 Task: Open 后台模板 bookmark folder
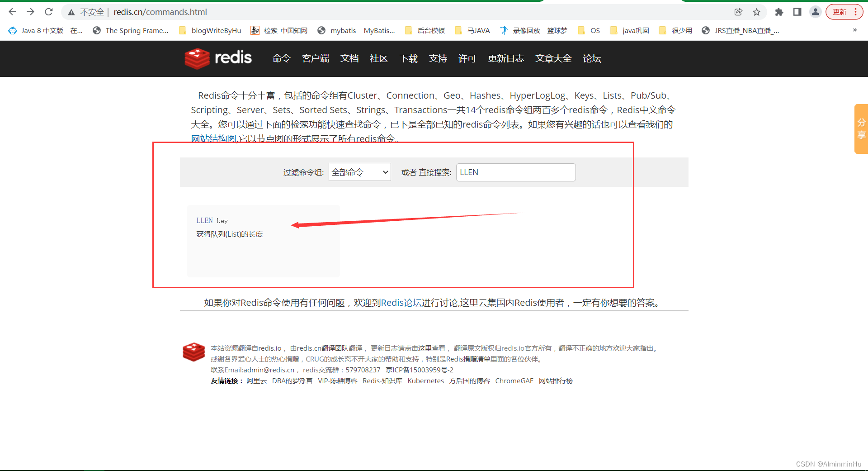425,30
